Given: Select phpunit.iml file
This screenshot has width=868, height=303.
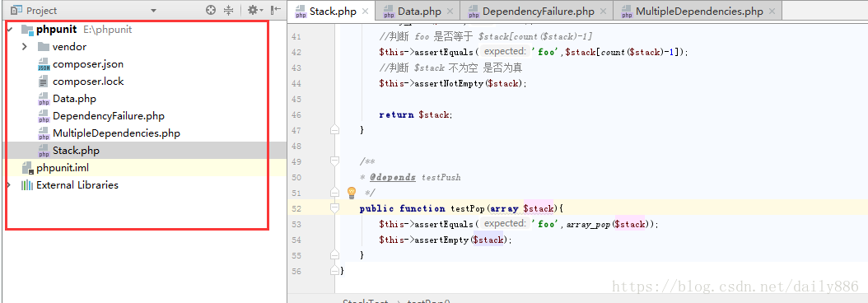Looking at the screenshot, I should (63, 168).
